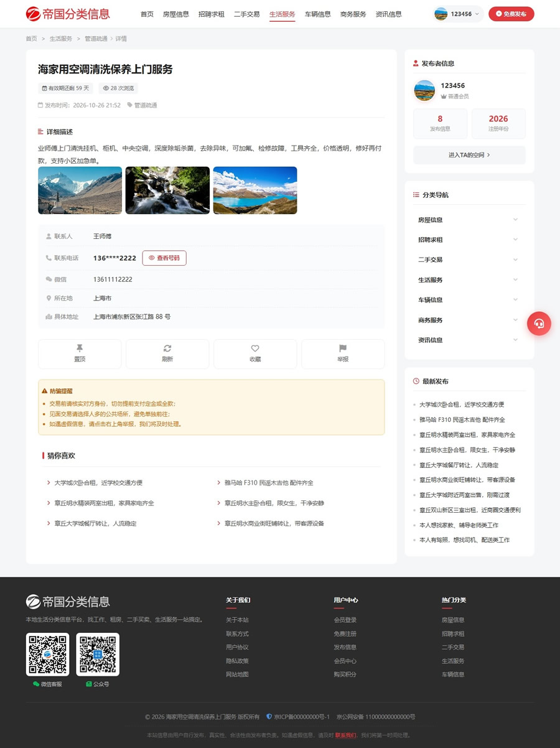The image size is (560, 748).
Task: Expand 房屋信息 in 分类导航
Action: point(468,220)
